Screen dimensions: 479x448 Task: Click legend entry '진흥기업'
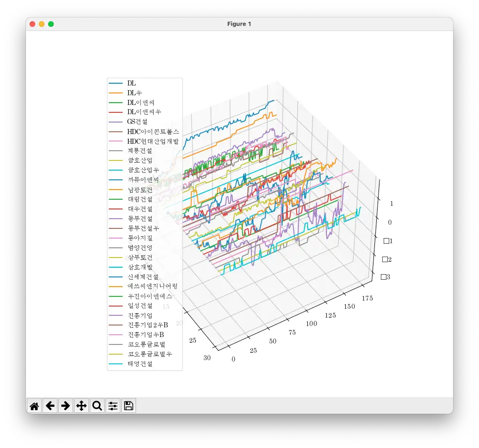tap(140, 316)
